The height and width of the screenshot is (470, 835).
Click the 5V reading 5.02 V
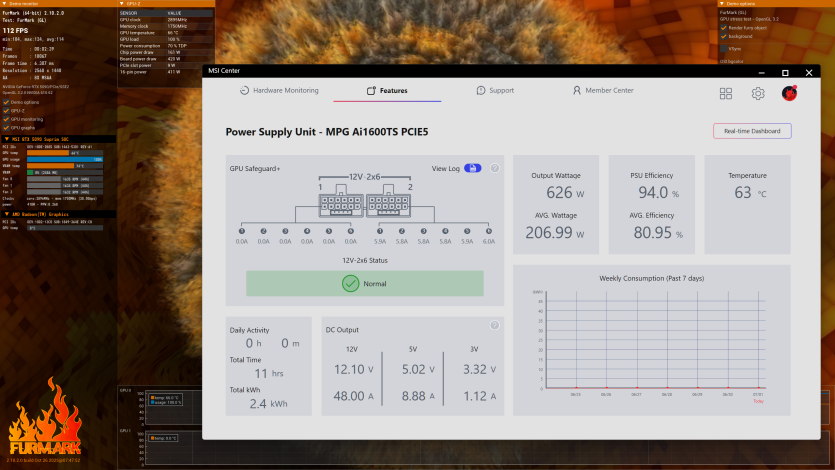click(418, 369)
